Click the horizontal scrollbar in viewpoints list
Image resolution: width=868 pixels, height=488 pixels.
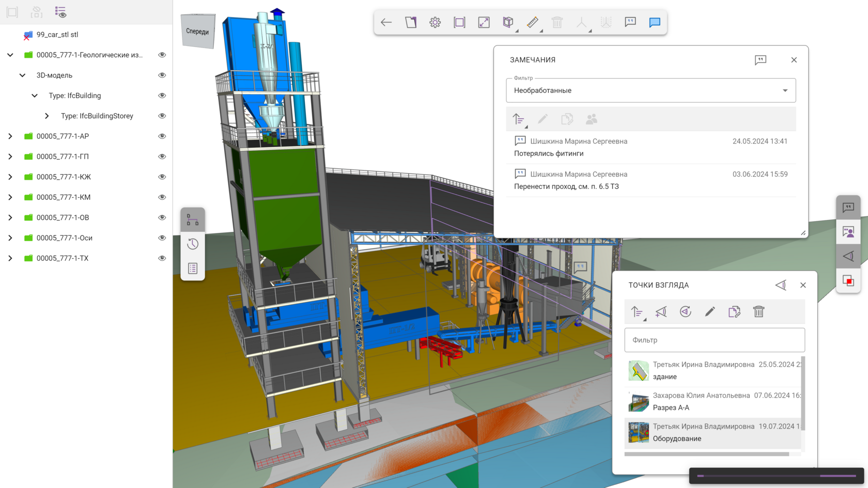tap(706, 454)
